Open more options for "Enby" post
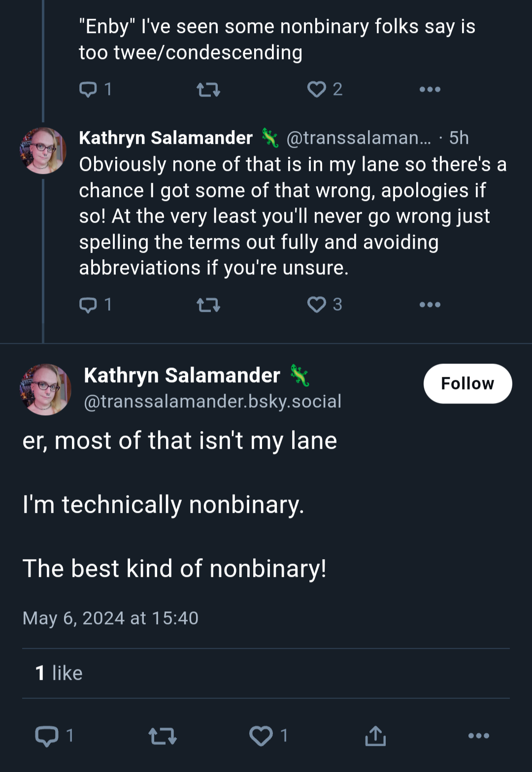532x772 pixels. [x=430, y=89]
